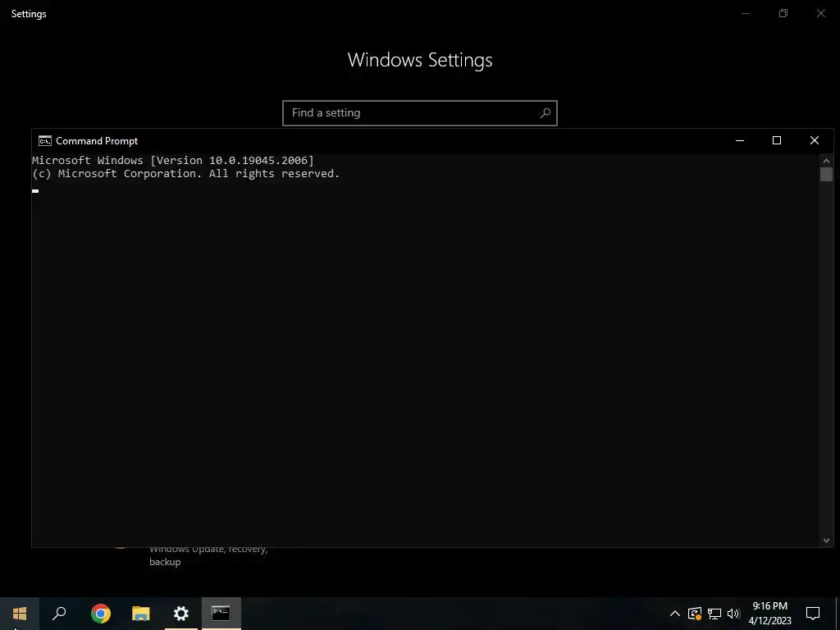840x630 pixels.
Task: Click the Microsoft Corporation copyright line
Action: [186, 174]
